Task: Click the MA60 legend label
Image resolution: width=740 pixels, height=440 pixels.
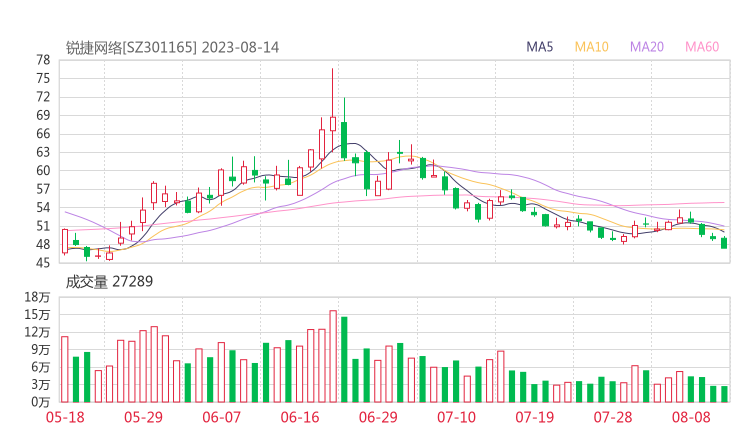Action: (x=702, y=47)
